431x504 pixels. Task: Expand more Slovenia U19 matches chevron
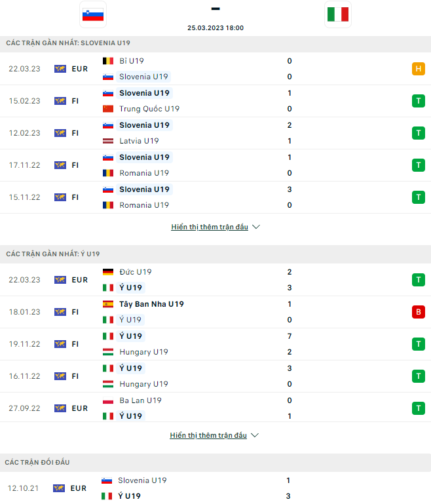(256, 227)
